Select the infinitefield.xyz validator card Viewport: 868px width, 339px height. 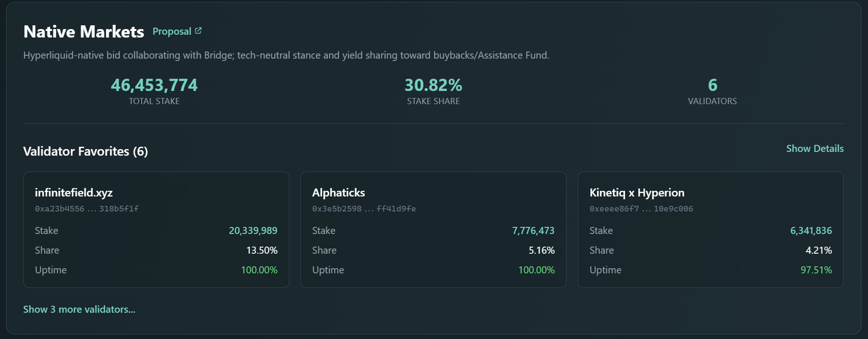point(156,230)
